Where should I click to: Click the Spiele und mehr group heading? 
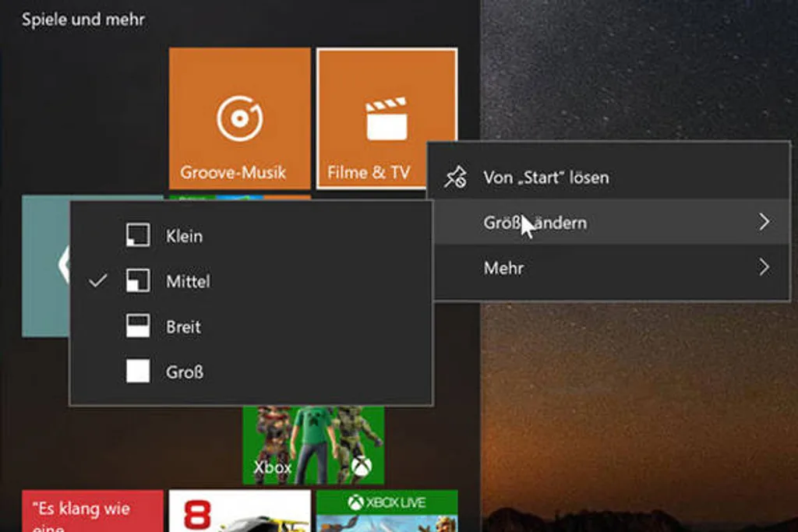pyautogui.click(x=83, y=19)
